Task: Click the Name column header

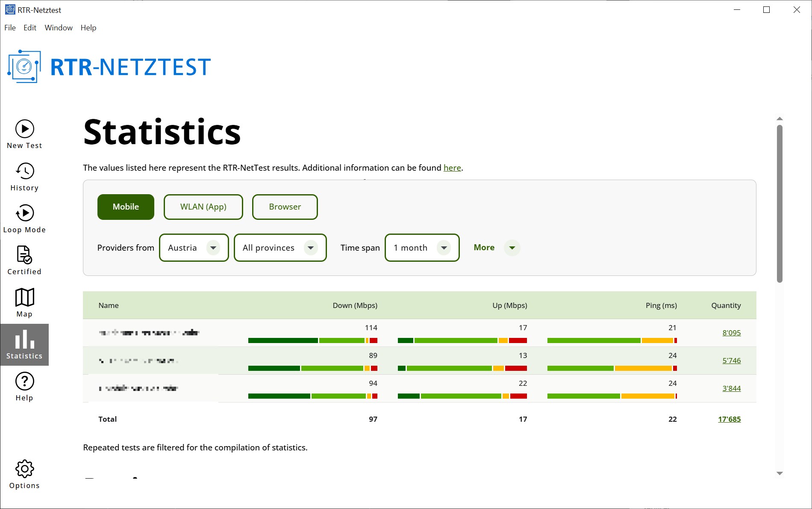Action: 109,305
